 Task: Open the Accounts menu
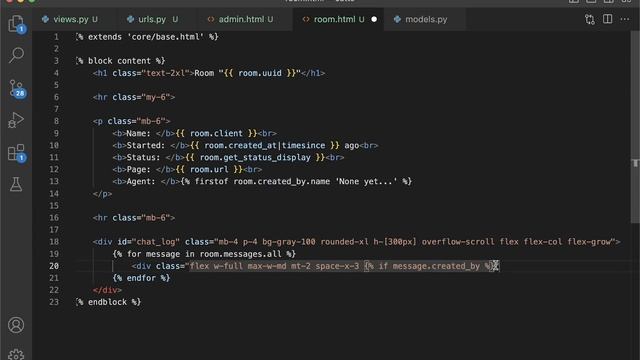pos(16,325)
